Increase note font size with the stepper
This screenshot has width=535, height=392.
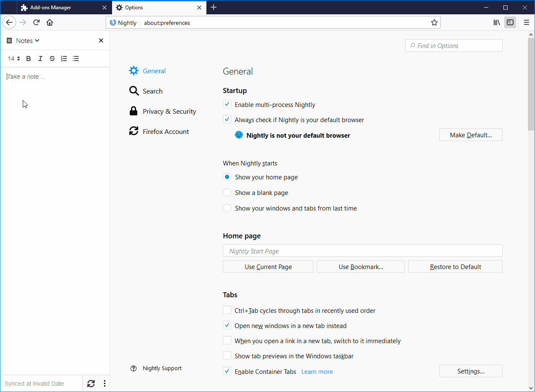click(18, 57)
